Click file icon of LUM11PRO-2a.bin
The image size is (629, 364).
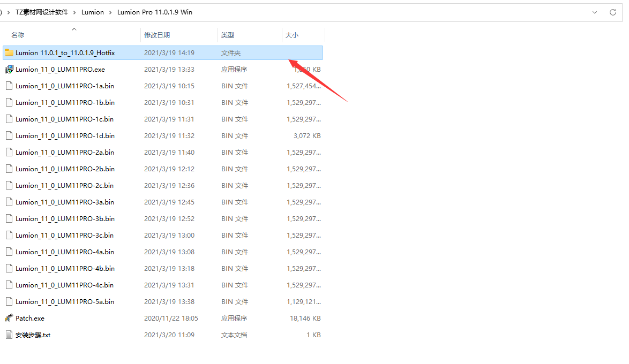(x=9, y=153)
